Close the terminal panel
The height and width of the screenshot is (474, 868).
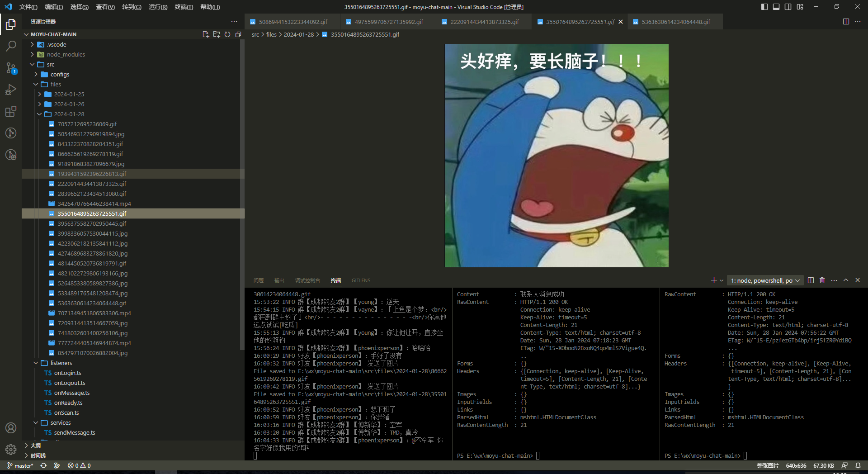858,280
